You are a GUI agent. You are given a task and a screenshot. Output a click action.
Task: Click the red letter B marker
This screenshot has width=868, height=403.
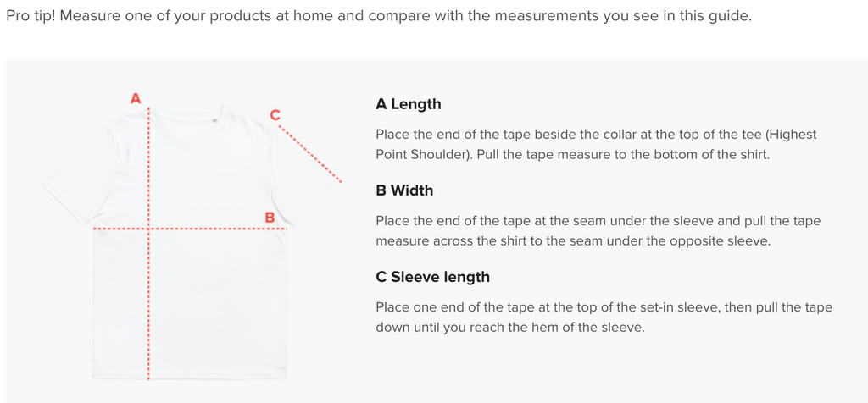click(270, 218)
